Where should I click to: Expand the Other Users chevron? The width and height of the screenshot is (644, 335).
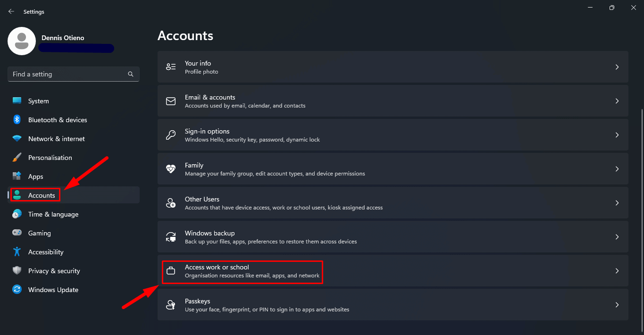(617, 203)
